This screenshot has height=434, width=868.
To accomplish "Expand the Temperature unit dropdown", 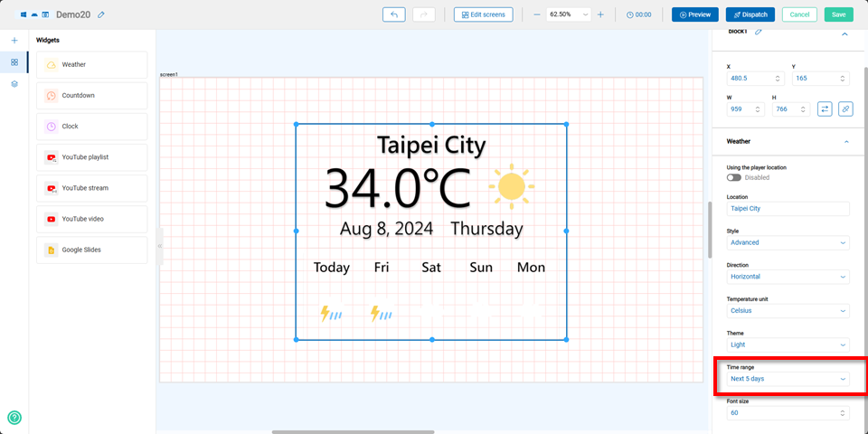I will pyautogui.click(x=788, y=310).
